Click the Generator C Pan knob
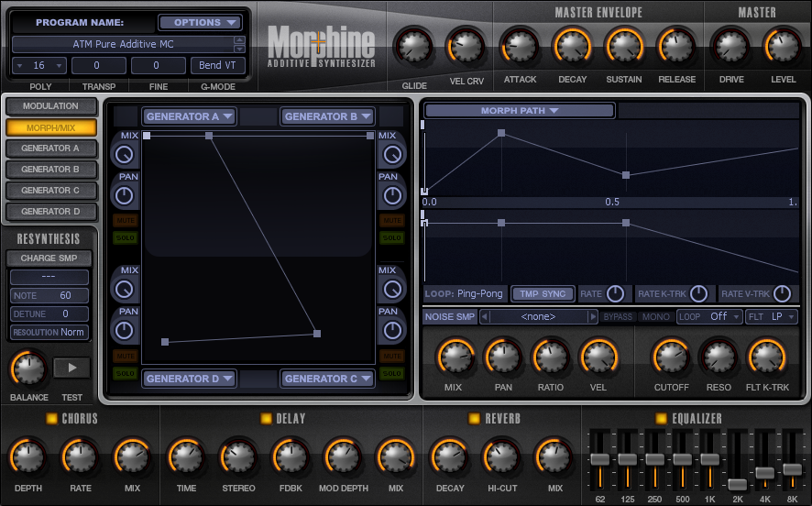This screenshot has width=812, height=506. point(392,330)
